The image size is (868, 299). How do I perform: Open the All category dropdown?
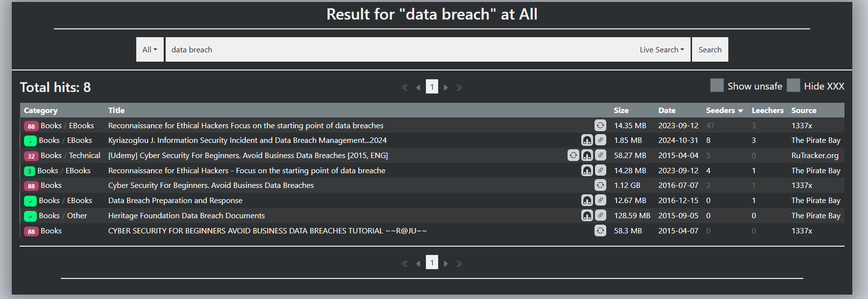(150, 49)
